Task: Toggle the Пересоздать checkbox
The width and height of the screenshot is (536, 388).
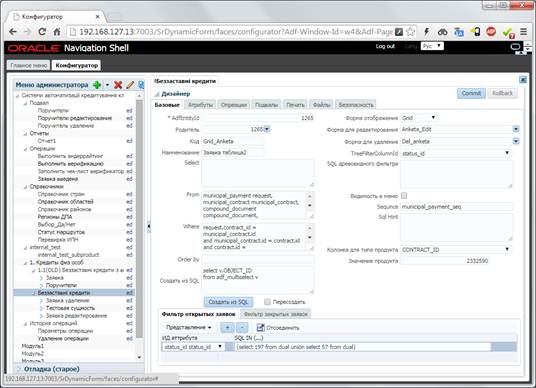Action: pos(267,302)
